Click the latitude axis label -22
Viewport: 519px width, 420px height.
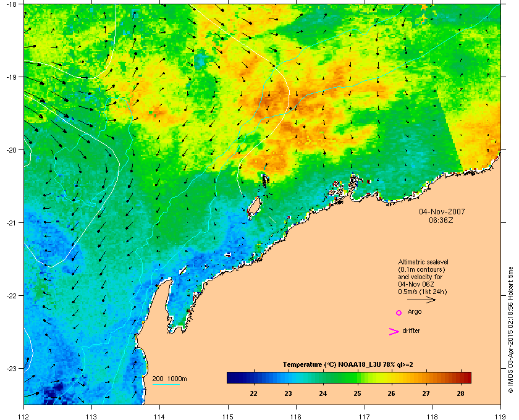(12, 296)
